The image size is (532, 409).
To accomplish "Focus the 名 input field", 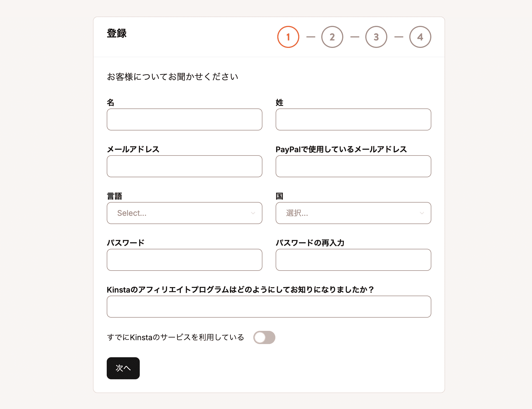I will (x=184, y=119).
